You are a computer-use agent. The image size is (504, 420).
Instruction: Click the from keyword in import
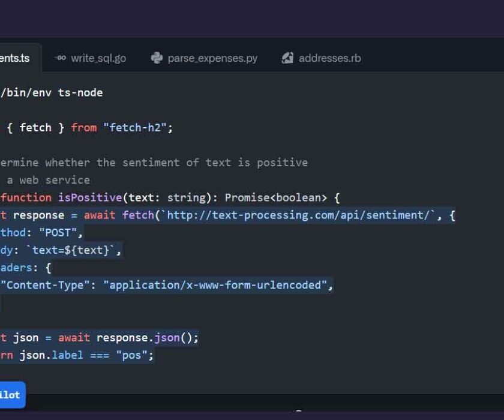point(83,128)
